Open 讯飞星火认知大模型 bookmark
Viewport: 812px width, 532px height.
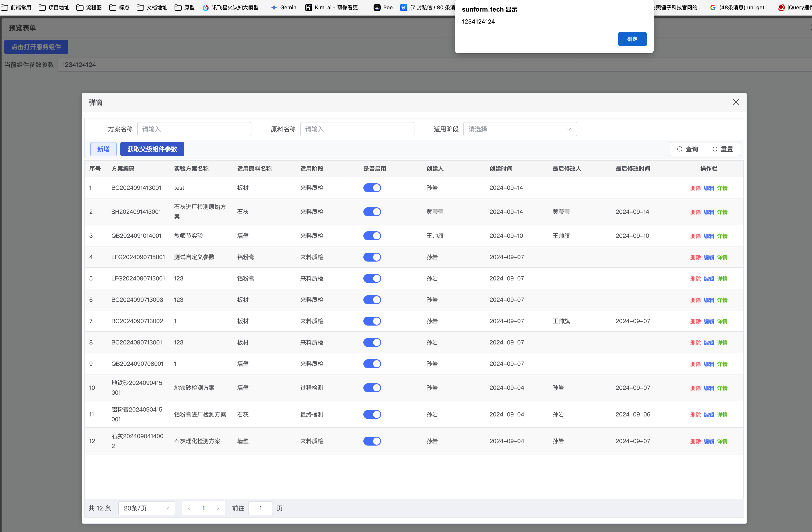[233, 8]
